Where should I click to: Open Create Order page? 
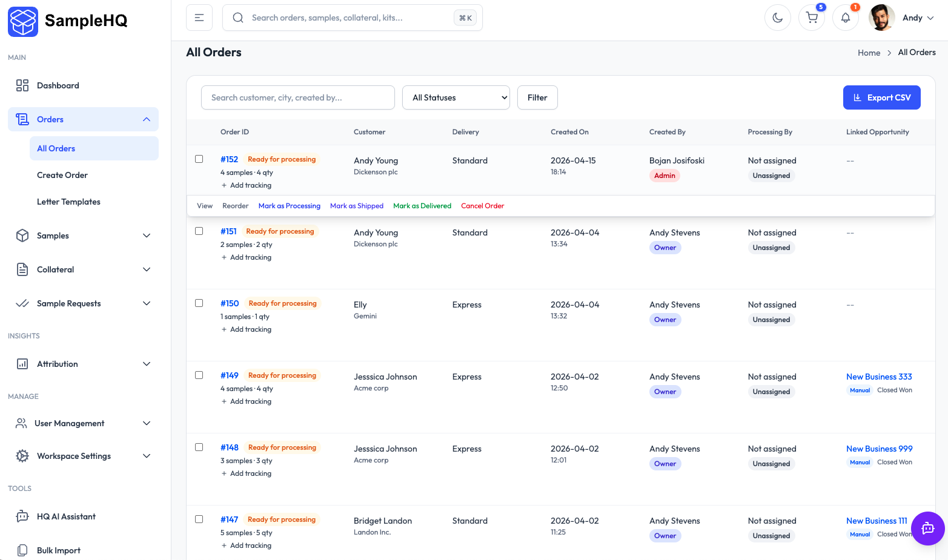(94, 175)
